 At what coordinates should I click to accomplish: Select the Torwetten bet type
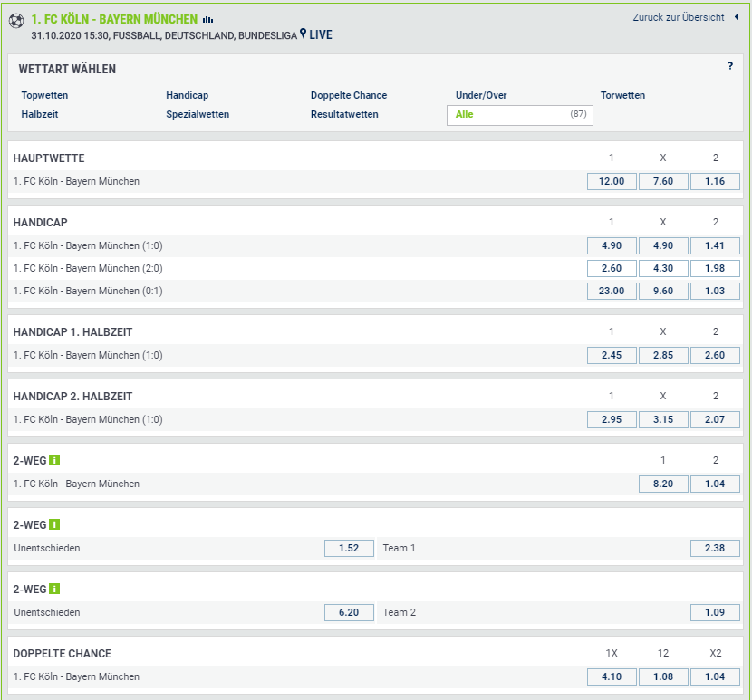(622, 95)
